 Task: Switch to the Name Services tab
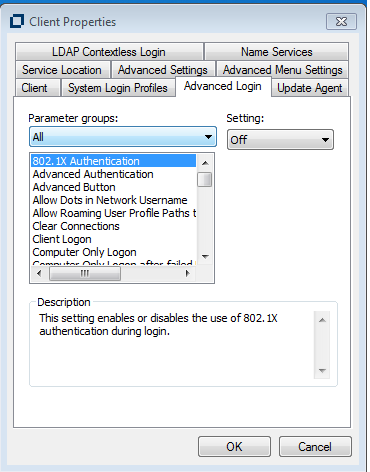277,52
